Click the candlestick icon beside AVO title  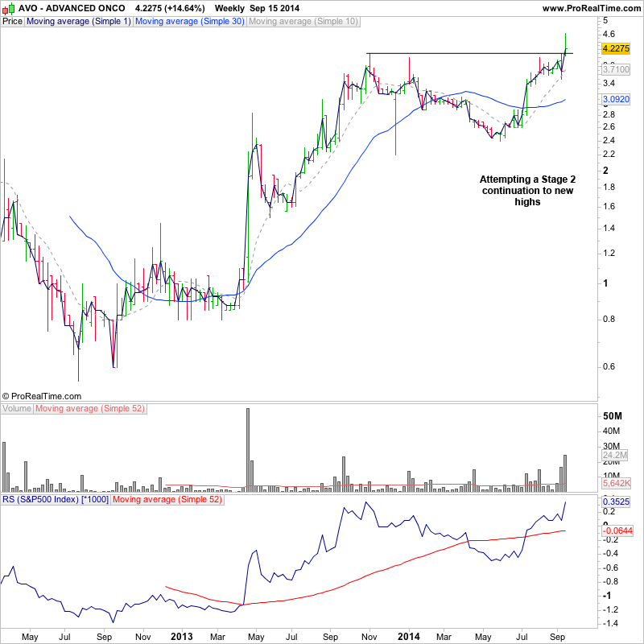[8, 8]
